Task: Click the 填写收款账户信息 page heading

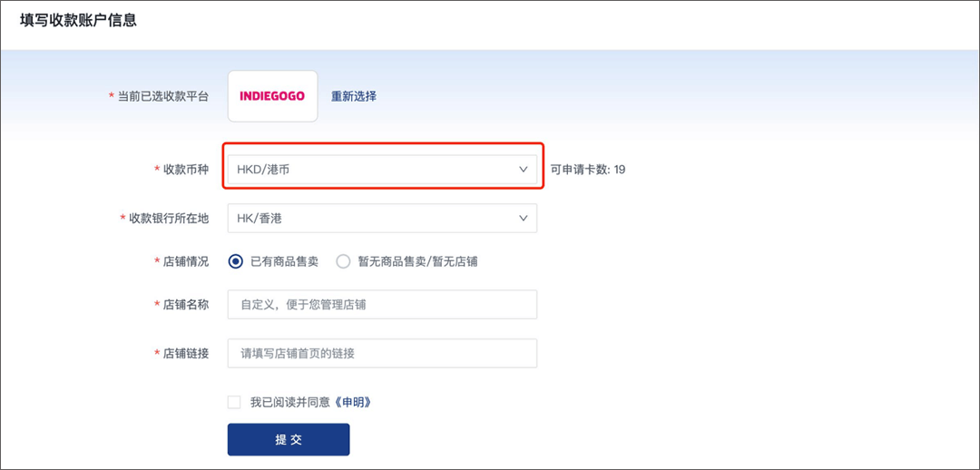Action: (x=79, y=20)
